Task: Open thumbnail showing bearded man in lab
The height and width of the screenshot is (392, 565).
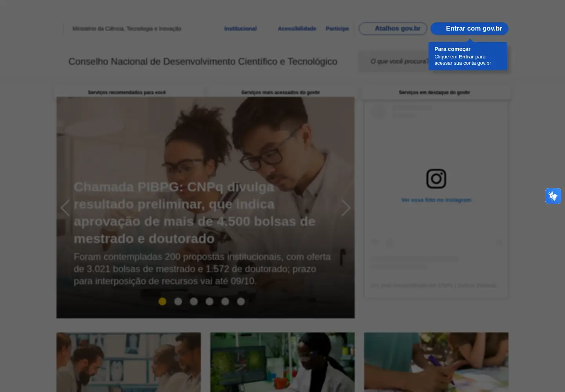Action: coord(129,362)
